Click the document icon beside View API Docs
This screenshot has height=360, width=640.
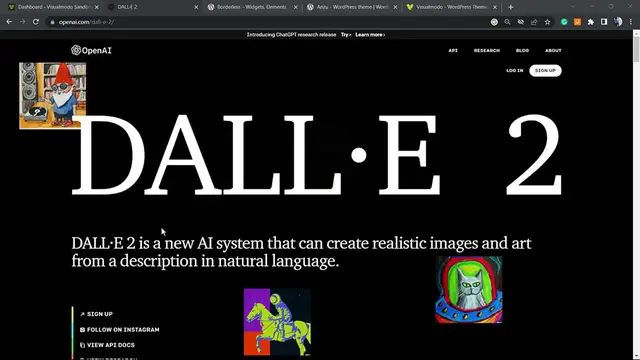click(x=82, y=345)
